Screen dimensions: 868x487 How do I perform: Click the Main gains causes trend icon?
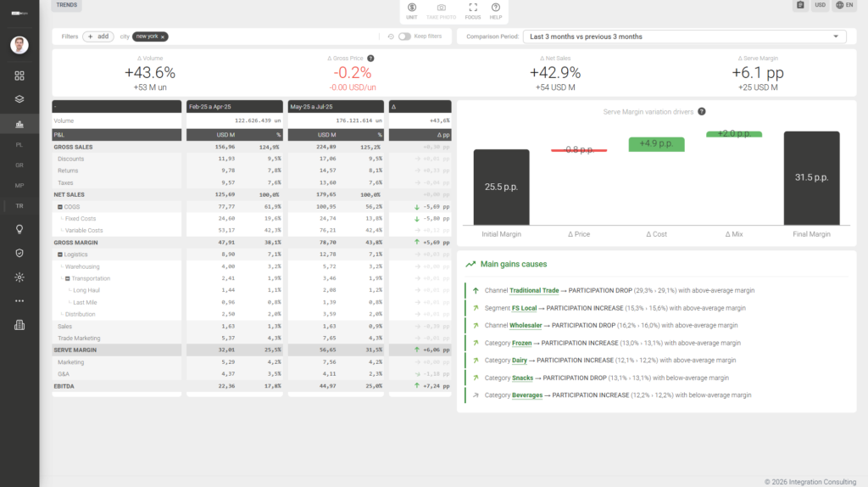click(x=470, y=264)
